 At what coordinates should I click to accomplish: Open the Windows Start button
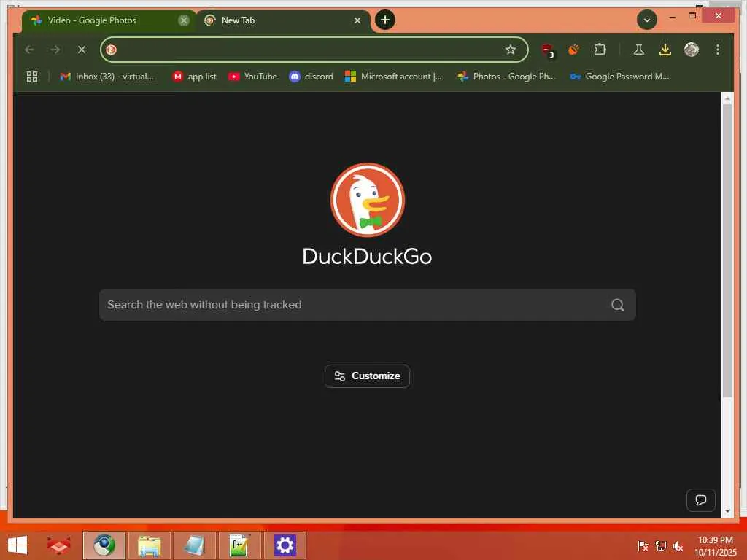pos(18,545)
